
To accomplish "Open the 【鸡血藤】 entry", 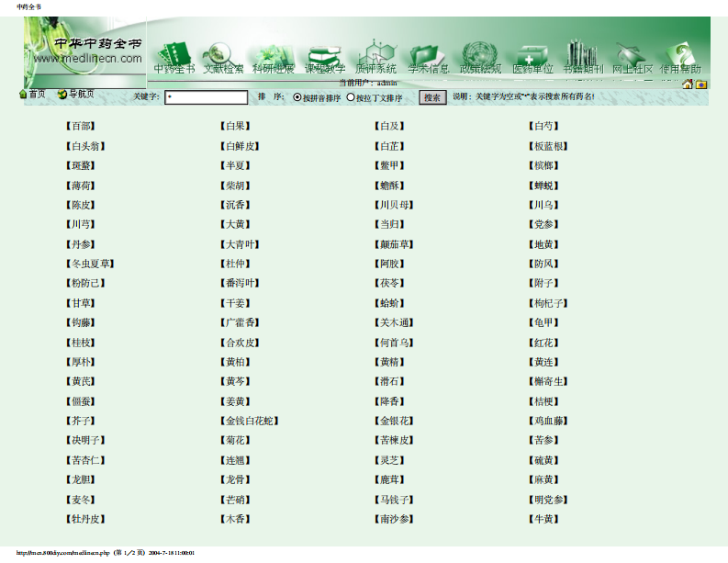I will coord(548,421).
